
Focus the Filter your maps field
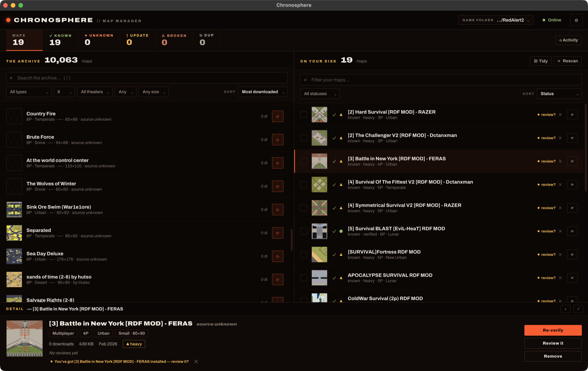coord(441,80)
